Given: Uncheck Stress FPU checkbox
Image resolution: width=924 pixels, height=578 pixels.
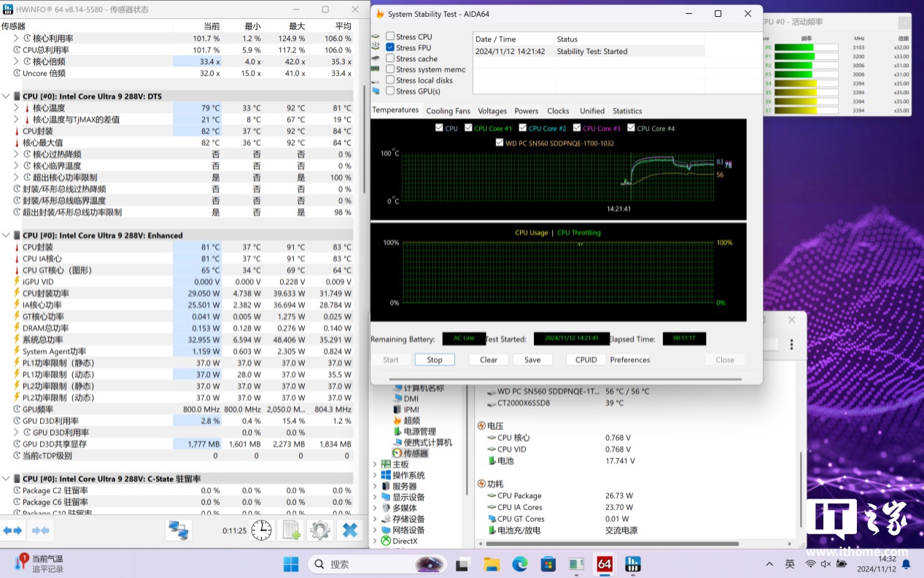Looking at the screenshot, I should point(390,47).
